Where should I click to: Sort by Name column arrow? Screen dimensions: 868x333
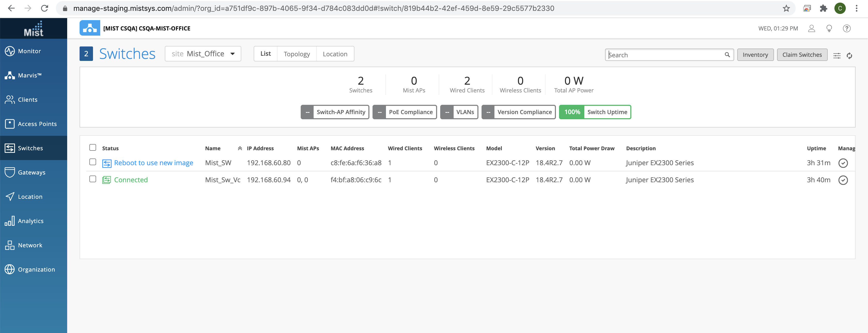coord(239,148)
